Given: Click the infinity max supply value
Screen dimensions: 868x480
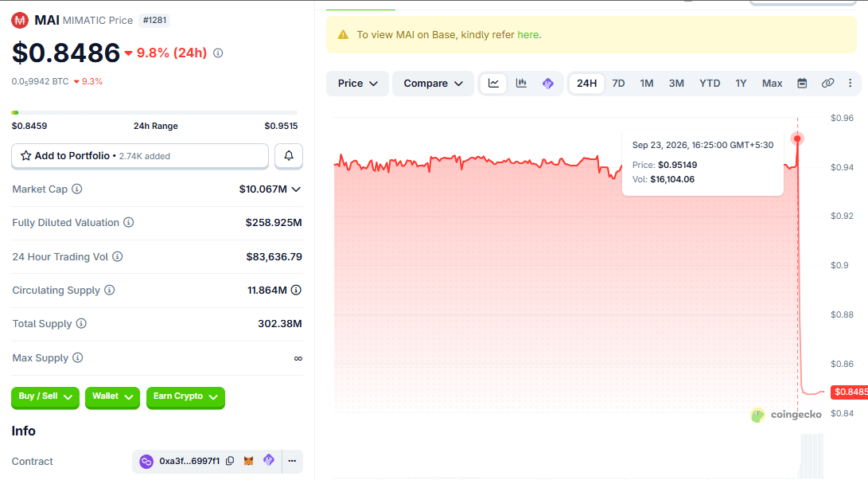Looking at the screenshot, I should [298, 359].
